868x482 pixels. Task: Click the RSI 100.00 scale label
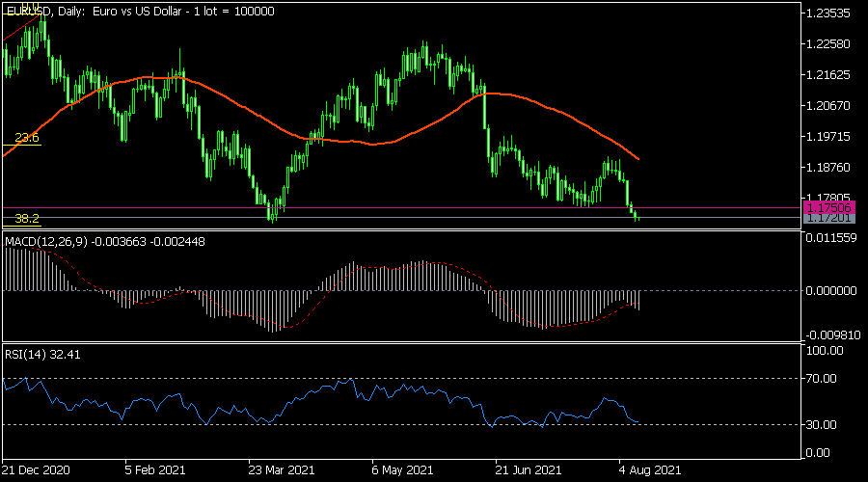coord(825,352)
